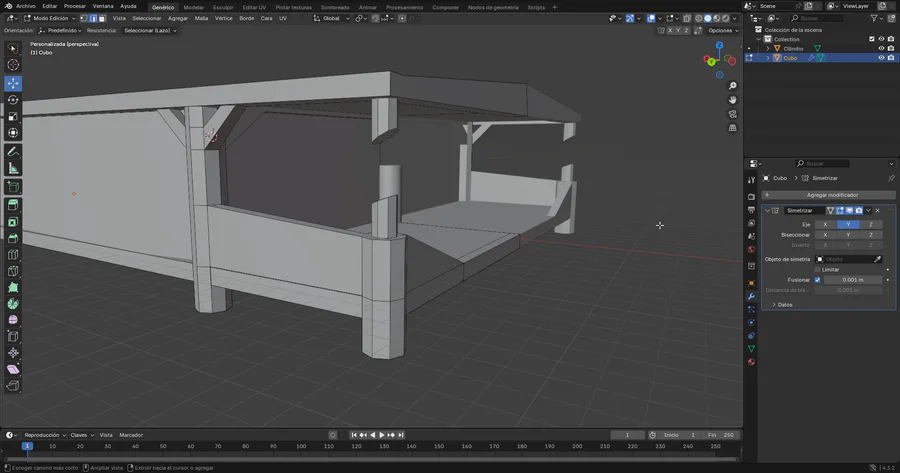Choose the Measure tool
The width and height of the screenshot is (900, 473).
tap(13, 168)
